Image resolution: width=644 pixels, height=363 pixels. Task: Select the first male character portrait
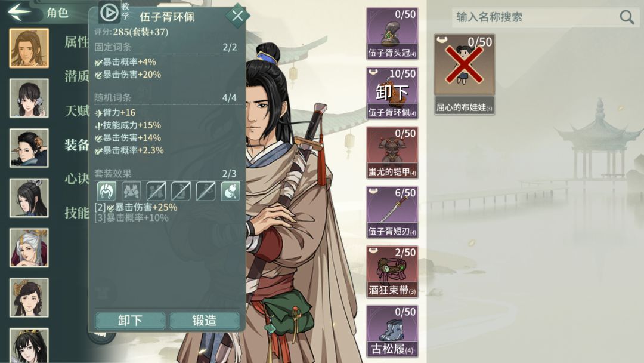coord(29,48)
